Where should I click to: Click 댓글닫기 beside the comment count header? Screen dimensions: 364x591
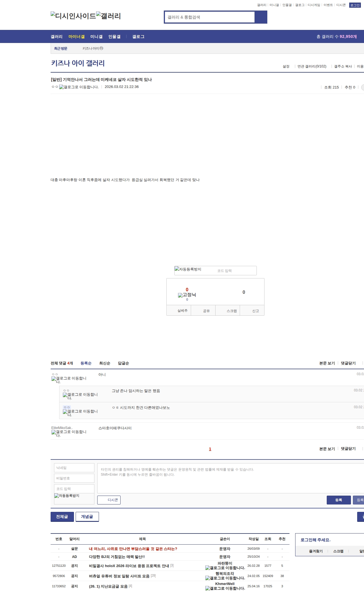click(x=348, y=363)
